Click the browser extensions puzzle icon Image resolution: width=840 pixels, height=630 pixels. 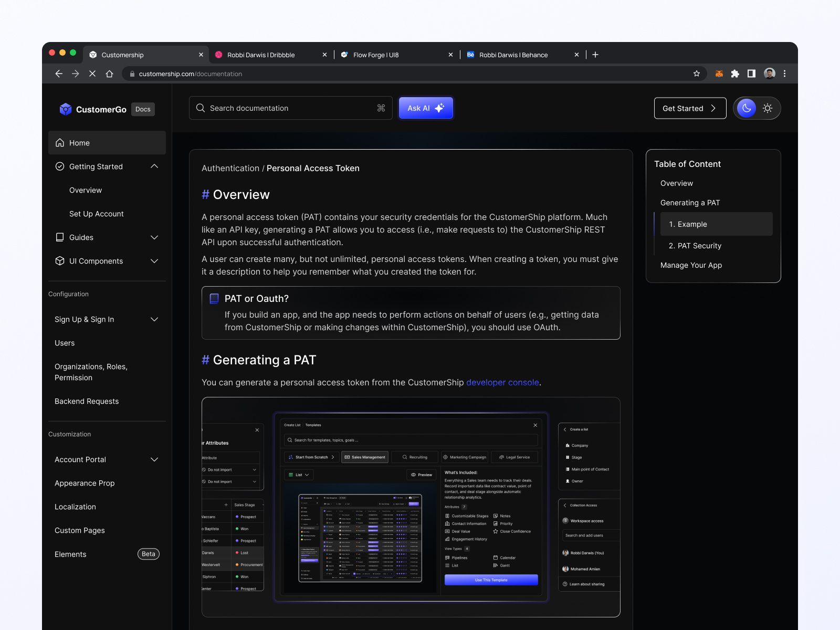[x=735, y=73]
